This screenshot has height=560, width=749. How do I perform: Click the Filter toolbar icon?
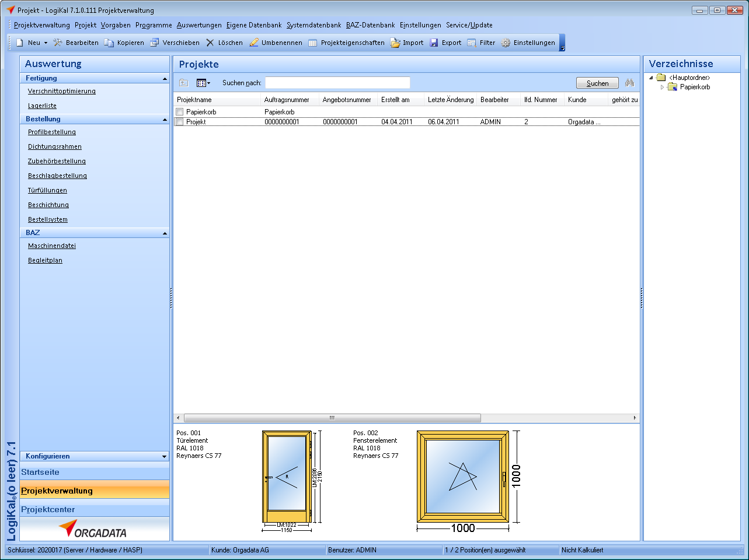[x=472, y=43]
